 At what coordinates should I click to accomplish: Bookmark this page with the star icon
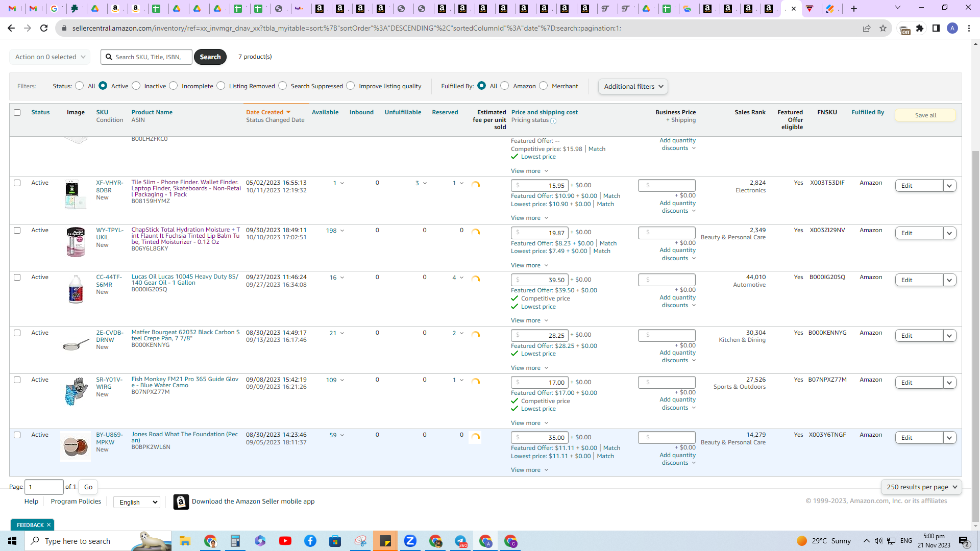[x=883, y=28]
